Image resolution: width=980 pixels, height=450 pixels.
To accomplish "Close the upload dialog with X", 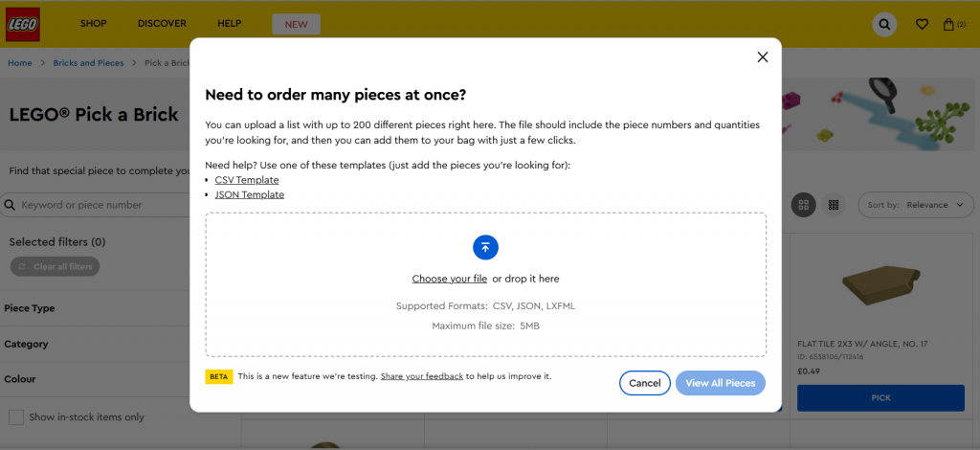I will [763, 57].
